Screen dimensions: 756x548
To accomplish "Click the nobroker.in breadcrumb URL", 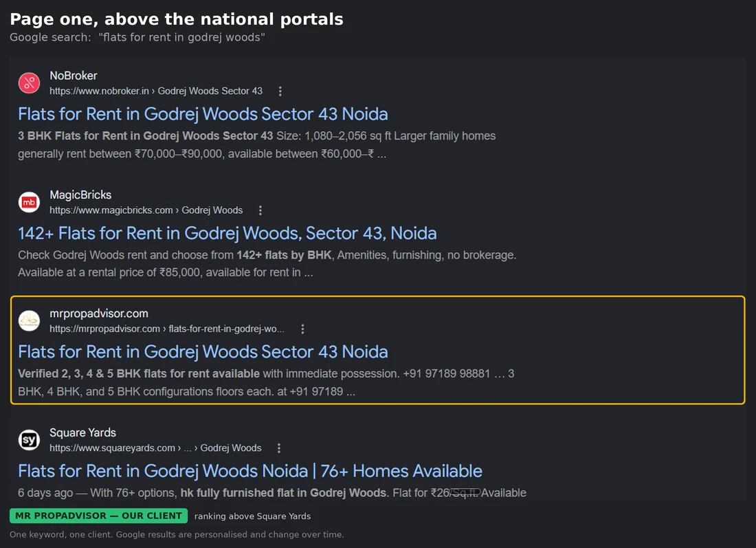I will click(156, 91).
